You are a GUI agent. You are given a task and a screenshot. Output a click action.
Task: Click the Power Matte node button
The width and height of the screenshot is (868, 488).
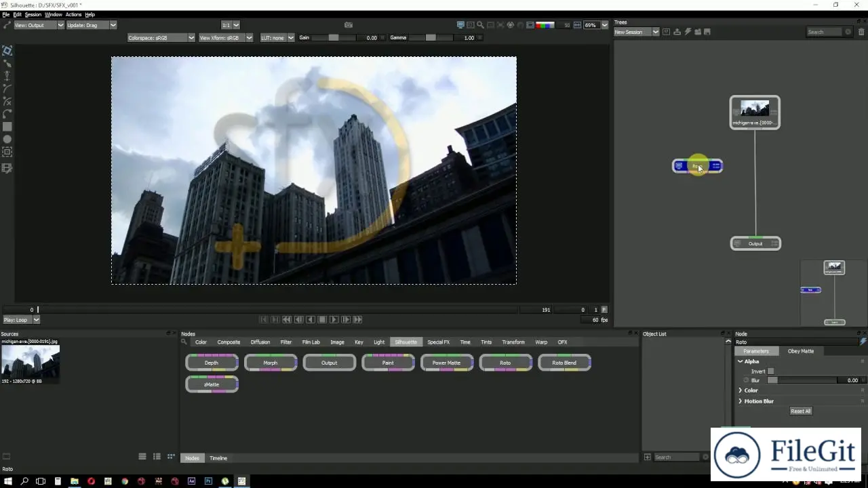tap(447, 363)
